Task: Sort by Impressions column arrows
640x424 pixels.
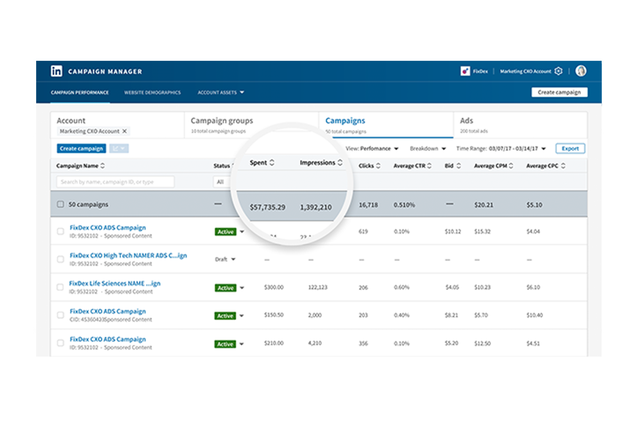Action: pyautogui.click(x=340, y=162)
